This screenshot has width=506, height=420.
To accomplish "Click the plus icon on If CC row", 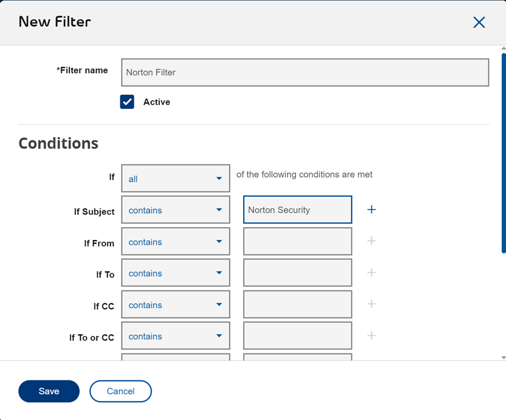I will click(x=371, y=304).
